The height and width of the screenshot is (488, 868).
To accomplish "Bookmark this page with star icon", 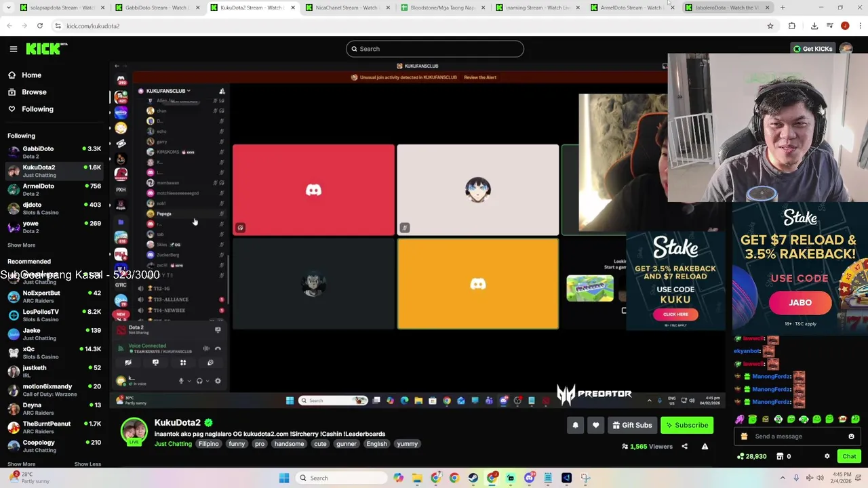I will click(x=770, y=26).
